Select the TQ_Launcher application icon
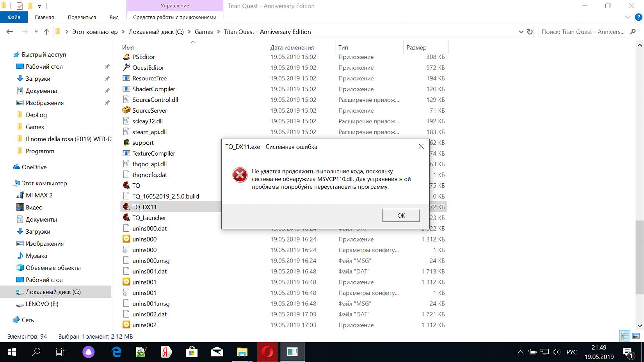This screenshot has height=362, width=644. tap(126, 218)
